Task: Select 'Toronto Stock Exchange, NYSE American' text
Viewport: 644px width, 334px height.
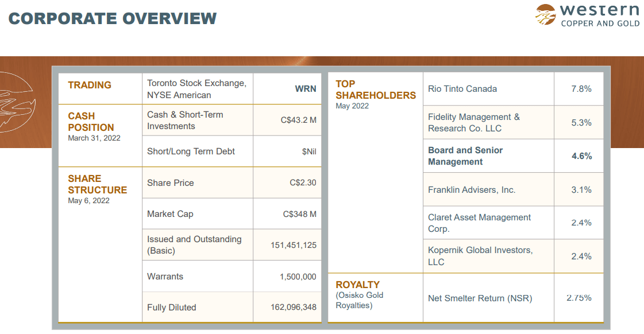Action: (x=196, y=89)
